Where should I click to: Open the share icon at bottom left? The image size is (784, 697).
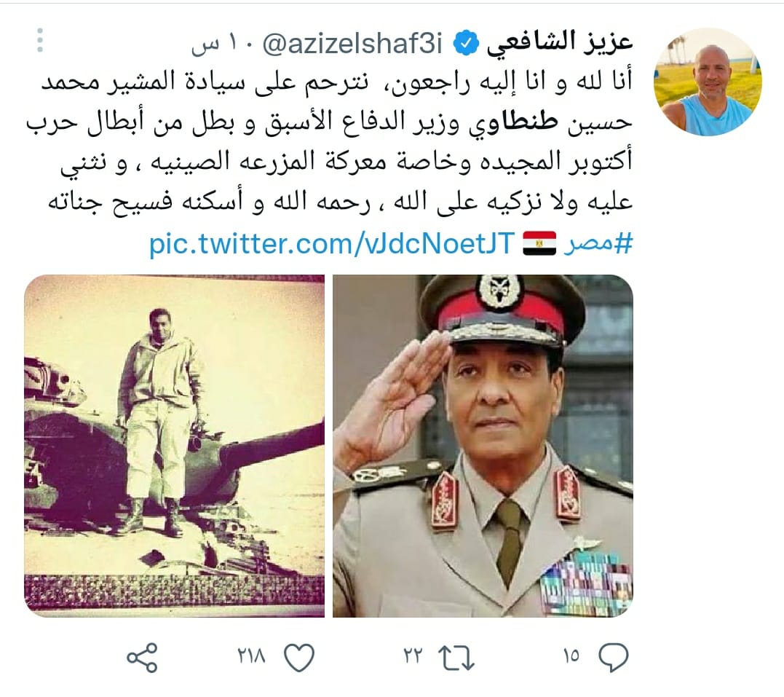(x=143, y=658)
